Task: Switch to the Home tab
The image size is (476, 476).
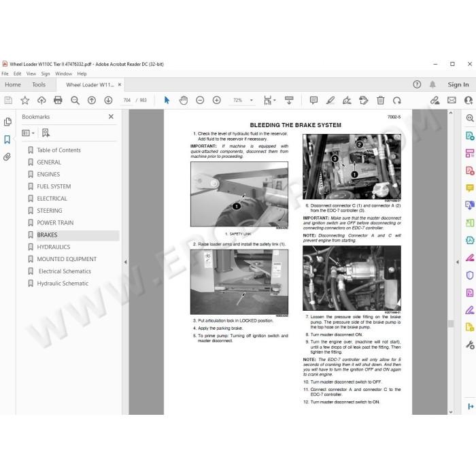Action: click(x=13, y=85)
